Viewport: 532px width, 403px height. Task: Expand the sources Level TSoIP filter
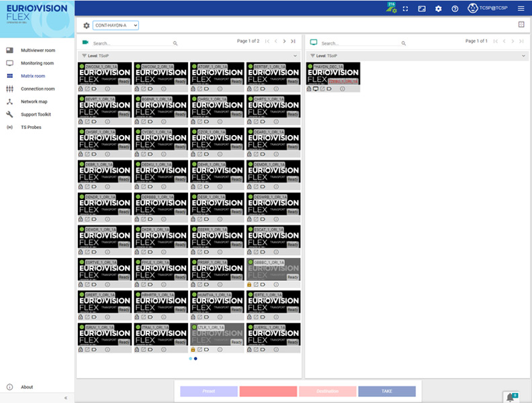(x=295, y=56)
